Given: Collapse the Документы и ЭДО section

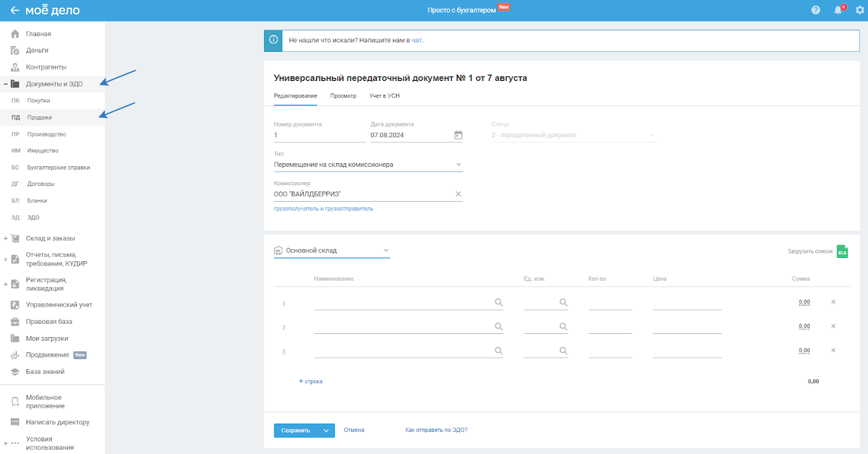Looking at the screenshot, I should click(x=6, y=83).
